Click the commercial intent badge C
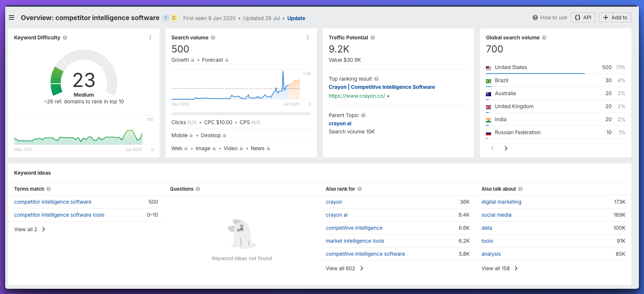Image resolution: width=644 pixels, height=294 pixels. (174, 18)
